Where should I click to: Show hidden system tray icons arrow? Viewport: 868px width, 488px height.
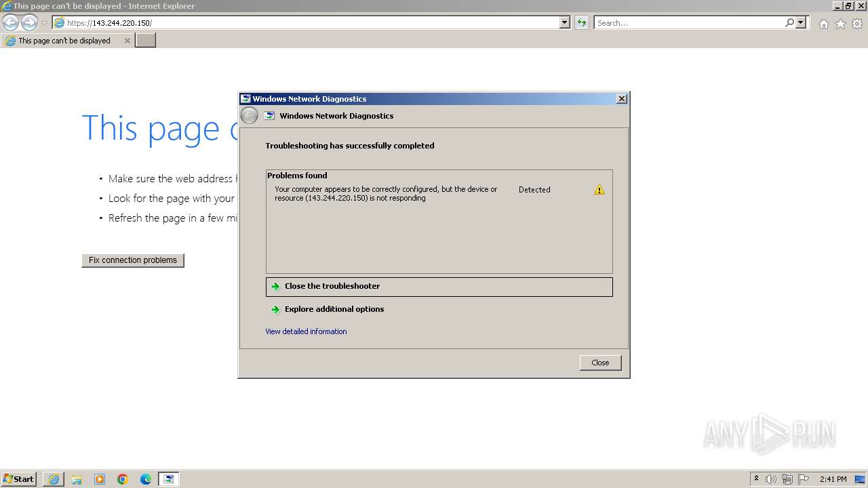click(756, 479)
